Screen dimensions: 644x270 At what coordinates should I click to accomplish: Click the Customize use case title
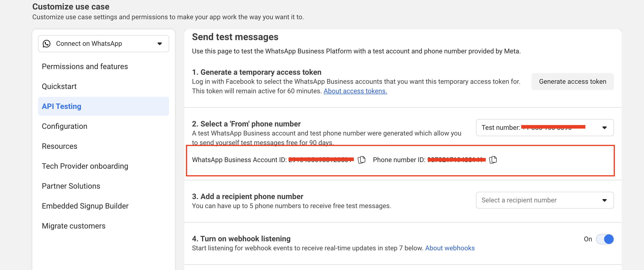(71, 7)
